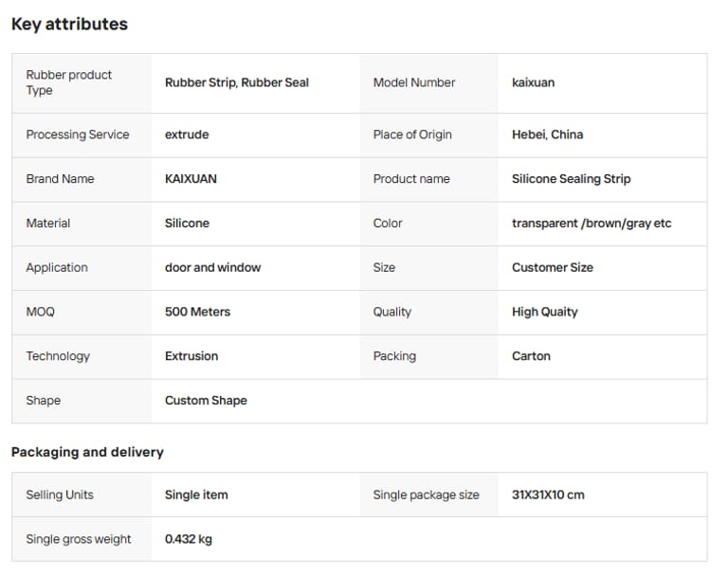Click the Key attributes heading

69,25
